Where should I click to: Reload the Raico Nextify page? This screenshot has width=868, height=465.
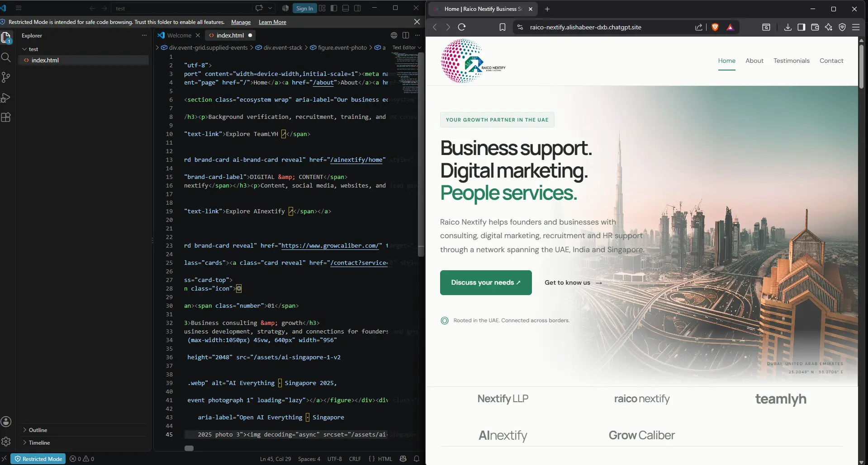[x=462, y=27]
